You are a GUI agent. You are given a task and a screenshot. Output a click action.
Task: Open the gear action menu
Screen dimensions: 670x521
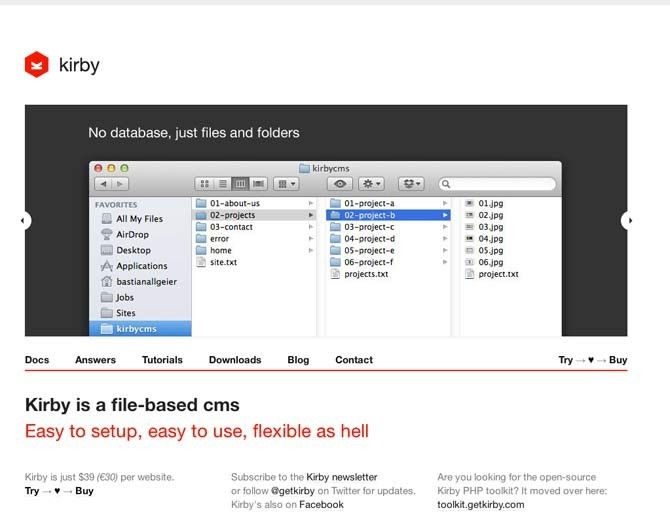click(371, 184)
